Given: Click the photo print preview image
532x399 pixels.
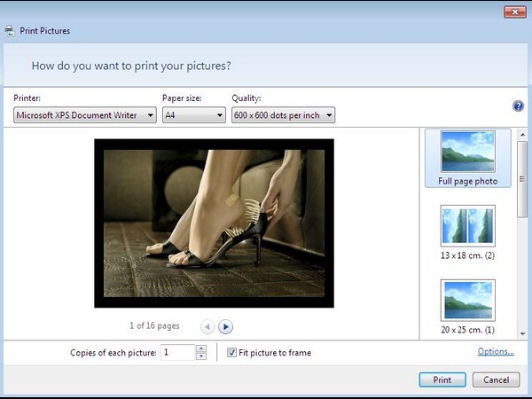Looking at the screenshot, I should 215,223.
